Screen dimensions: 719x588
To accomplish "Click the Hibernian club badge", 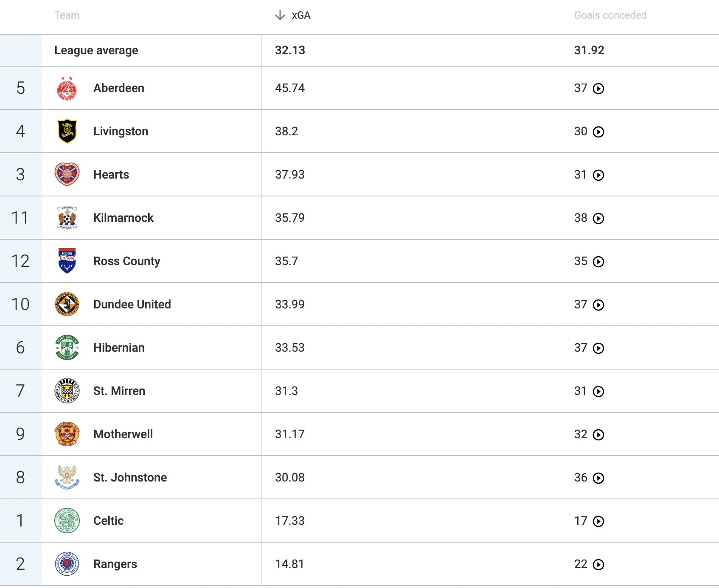I will point(67,347).
